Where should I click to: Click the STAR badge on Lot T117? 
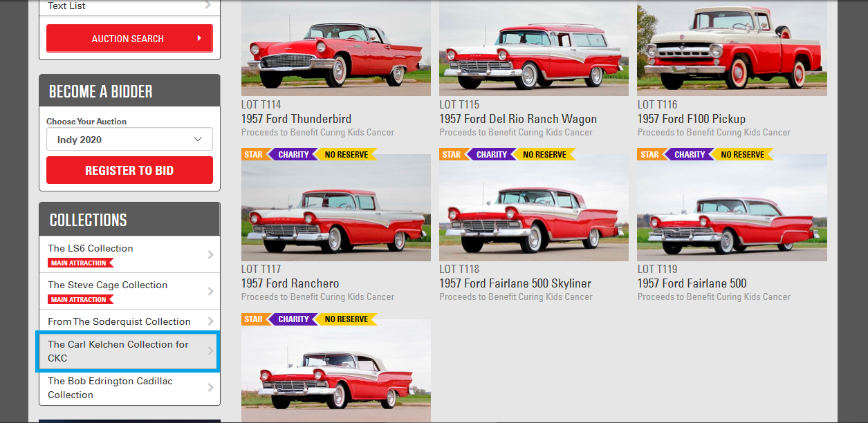253,154
